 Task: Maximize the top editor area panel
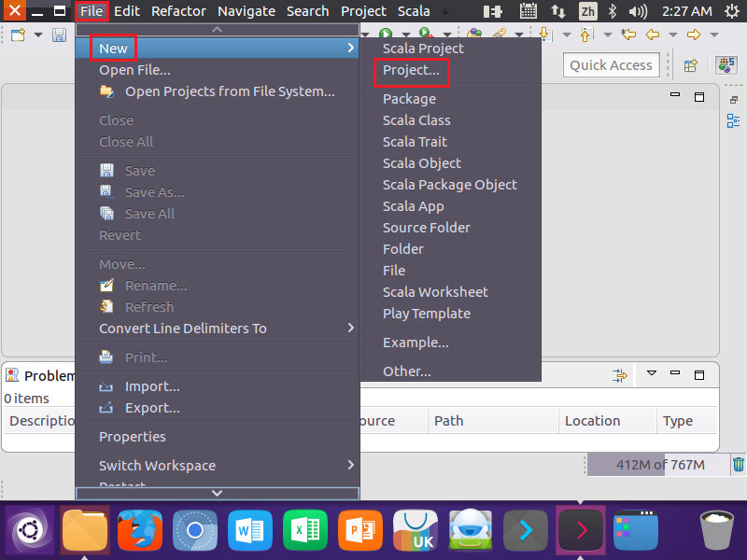coord(699,97)
